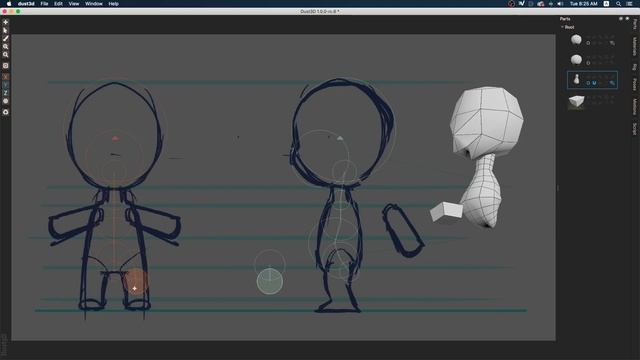Toggle mirror M on selected body part
Image resolution: width=640 pixels, height=360 pixels.
594,83
